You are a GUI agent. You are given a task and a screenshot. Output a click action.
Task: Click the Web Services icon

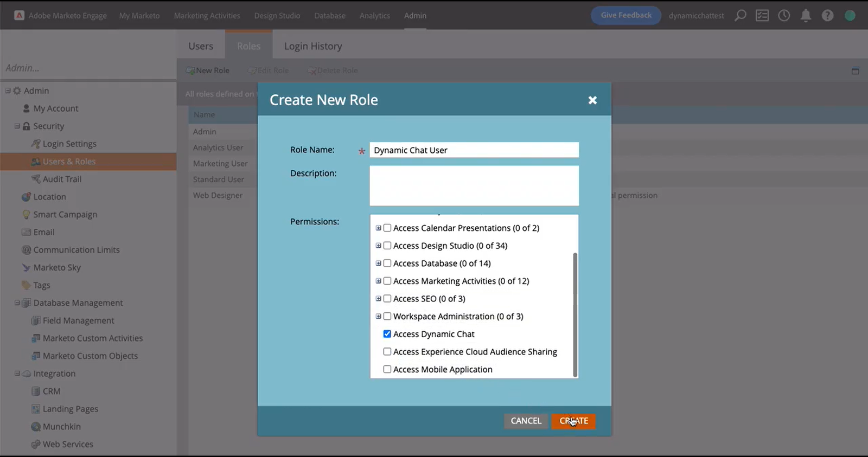point(36,445)
